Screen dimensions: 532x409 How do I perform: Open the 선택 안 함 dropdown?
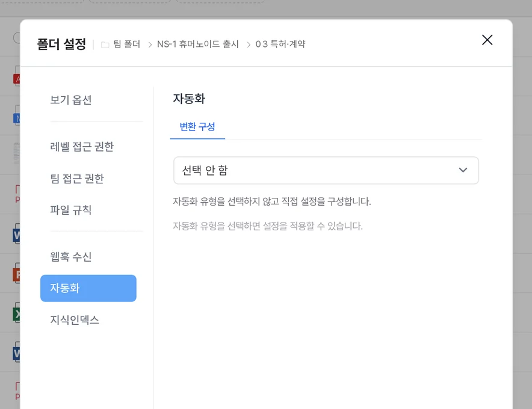[326, 170]
